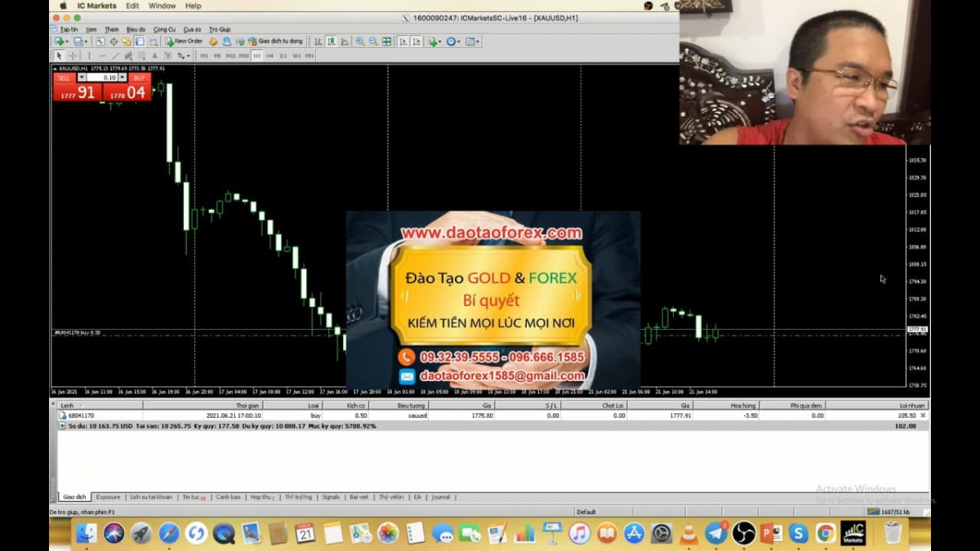
Task: Select the Tin tuc news tab
Action: [x=193, y=497]
